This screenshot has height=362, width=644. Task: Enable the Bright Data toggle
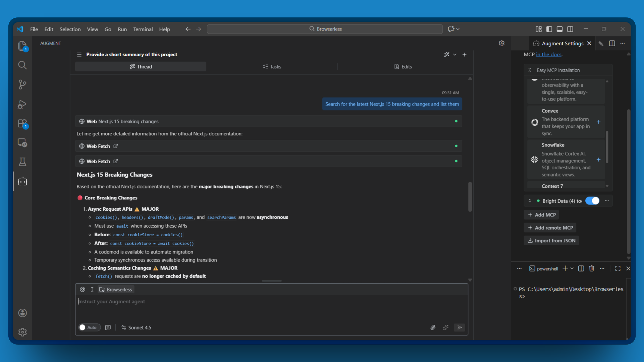point(592,200)
